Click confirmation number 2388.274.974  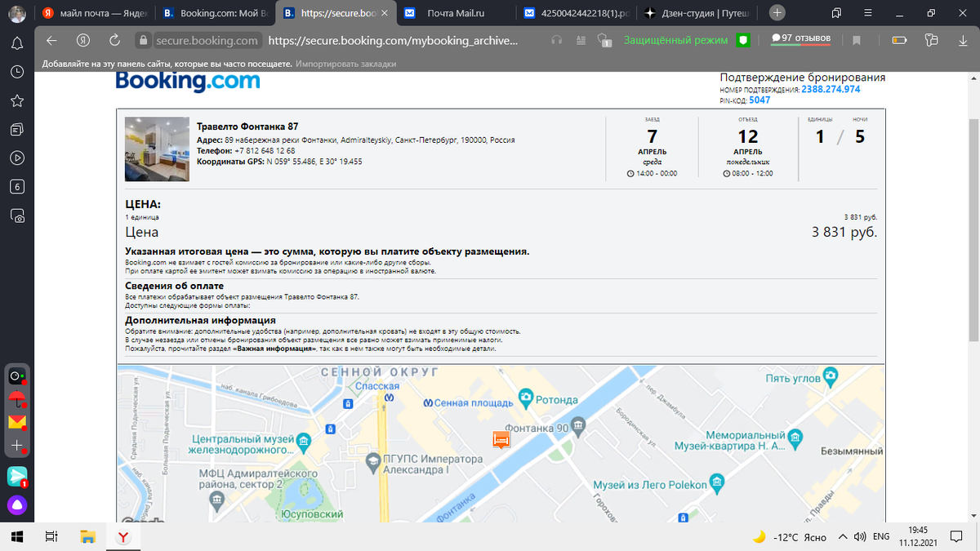(x=831, y=90)
